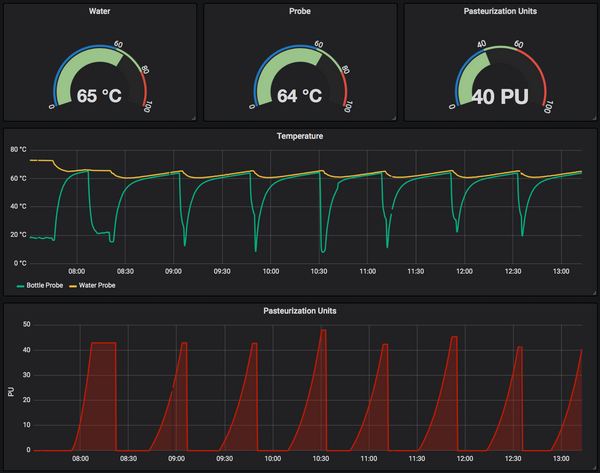
Task: Click the 12:00 label on Pasteurization Units time axis
Action: click(x=465, y=459)
